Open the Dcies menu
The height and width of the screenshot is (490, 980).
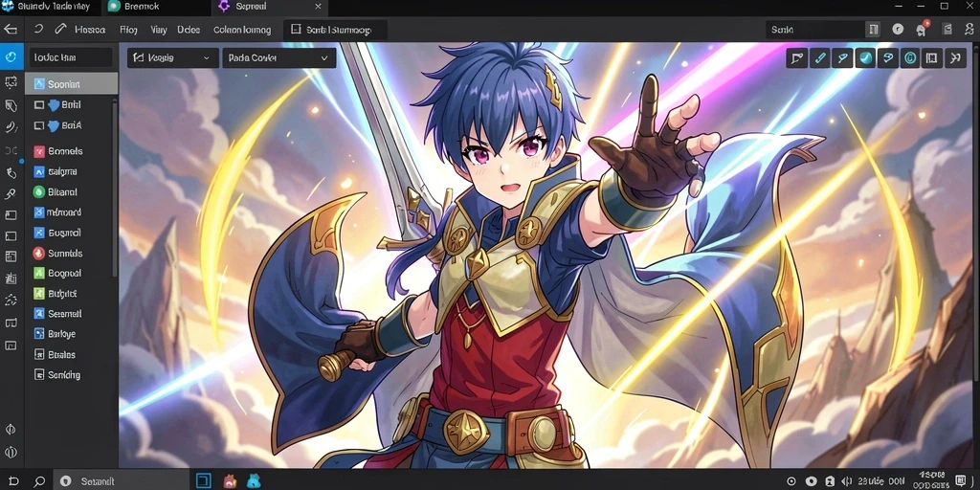(x=189, y=30)
